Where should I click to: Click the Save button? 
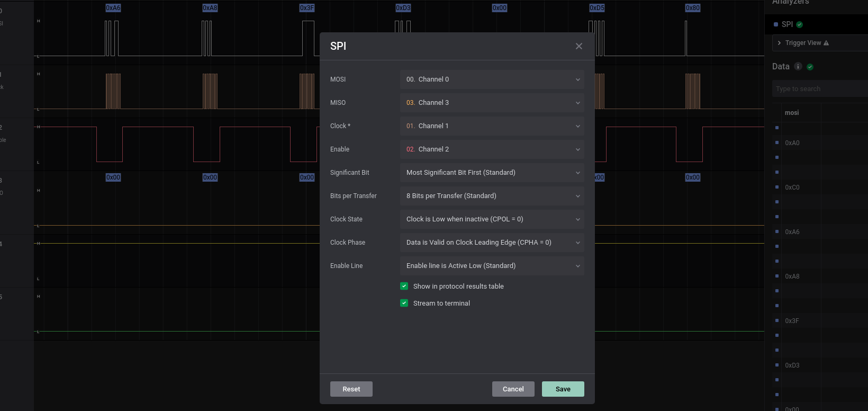tap(563, 389)
